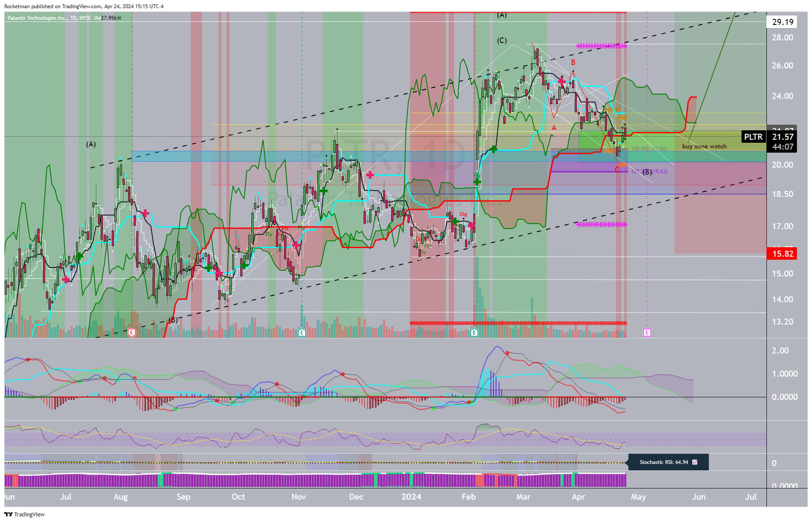
Task: Click the icon beside Stochastic RSI value
Action: [x=695, y=462]
